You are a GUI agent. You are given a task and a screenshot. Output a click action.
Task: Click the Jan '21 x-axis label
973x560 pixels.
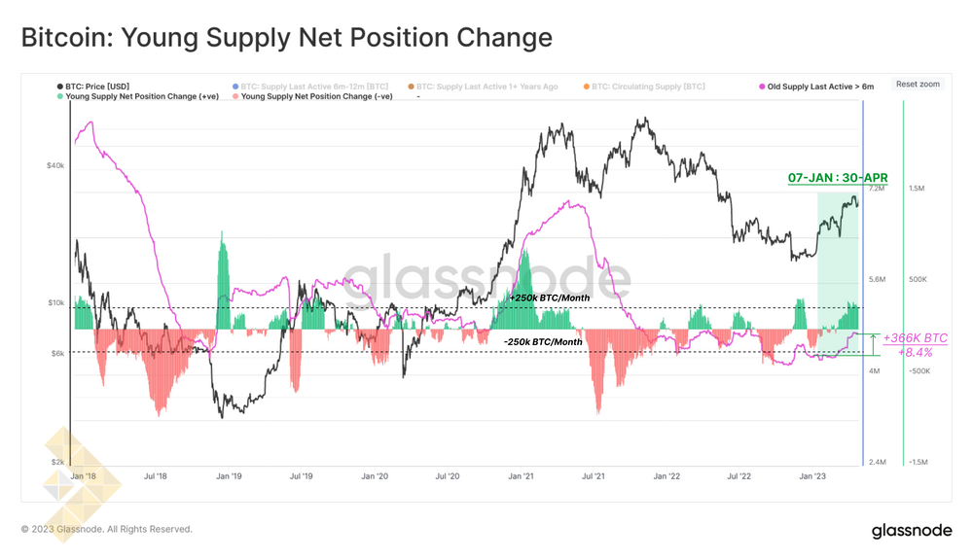[x=520, y=476]
